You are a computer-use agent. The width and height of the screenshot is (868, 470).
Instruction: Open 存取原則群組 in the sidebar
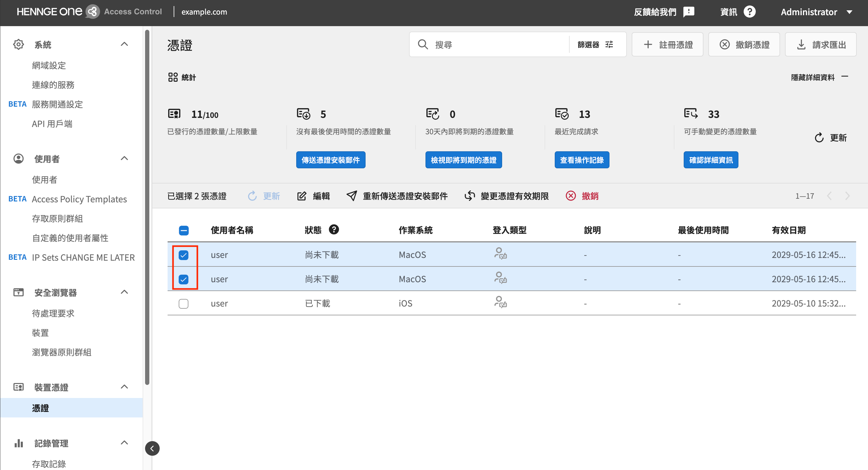coord(57,218)
